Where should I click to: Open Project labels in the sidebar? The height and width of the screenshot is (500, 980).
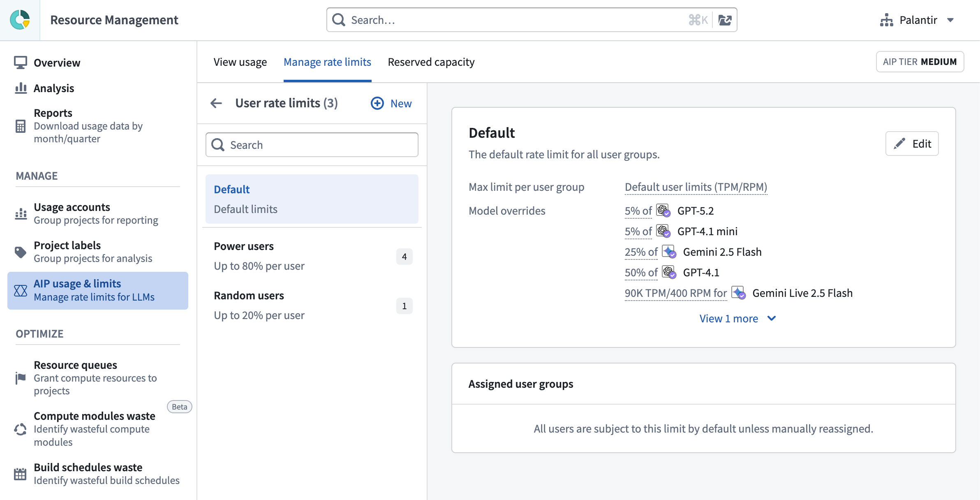[x=98, y=252]
